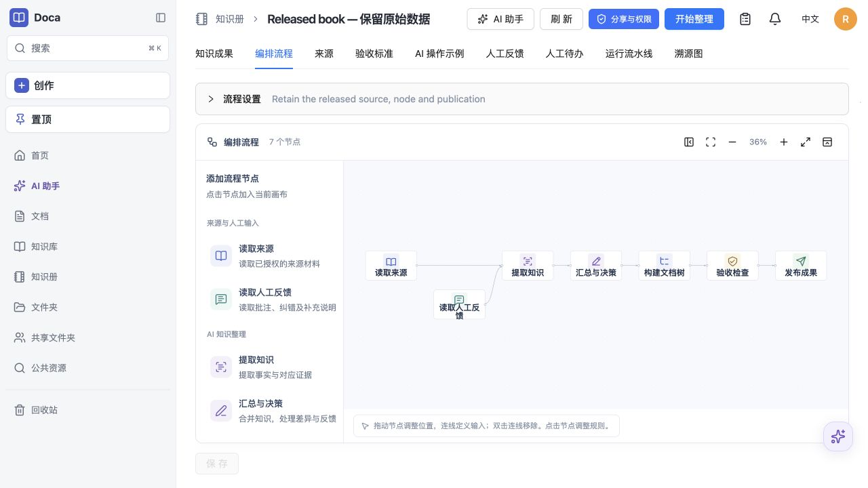
Task: Switch to the 来源 tab
Action: (x=324, y=54)
